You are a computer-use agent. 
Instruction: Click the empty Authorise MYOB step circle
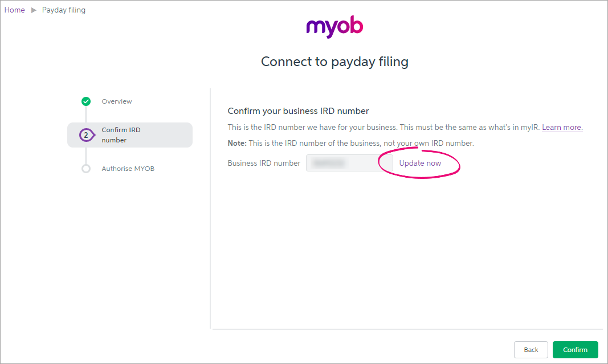coord(86,169)
